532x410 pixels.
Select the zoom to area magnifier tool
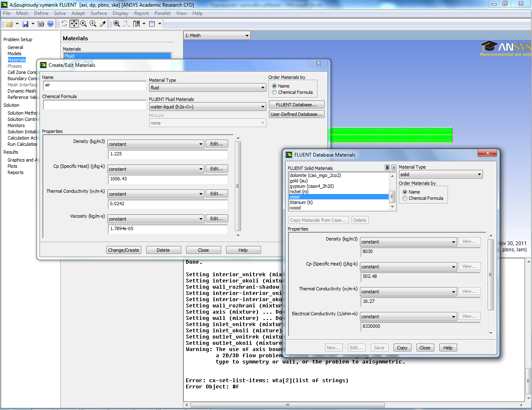(x=93, y=24)
